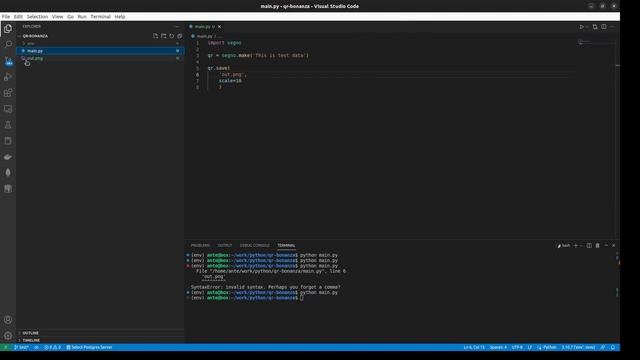This screenshot has height=360, width=640.
Task: Collapse all folders in Explorer
Action: pos(180,36)
